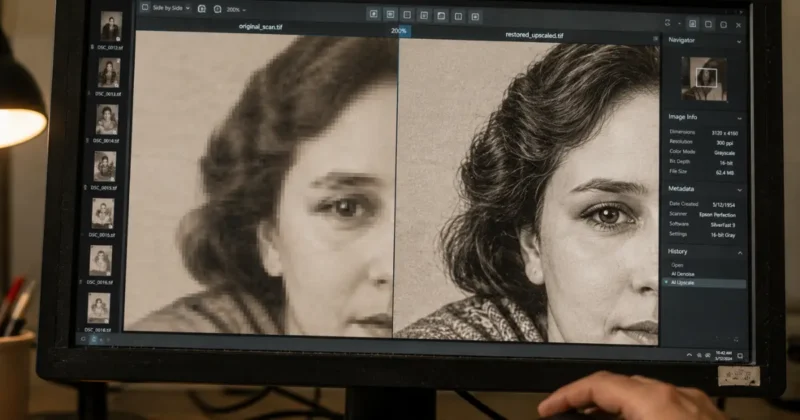This screenshot has height=420, width=800.
Task: Click the Epson Perfection scanner value
Action: click(x=717, y=215)
